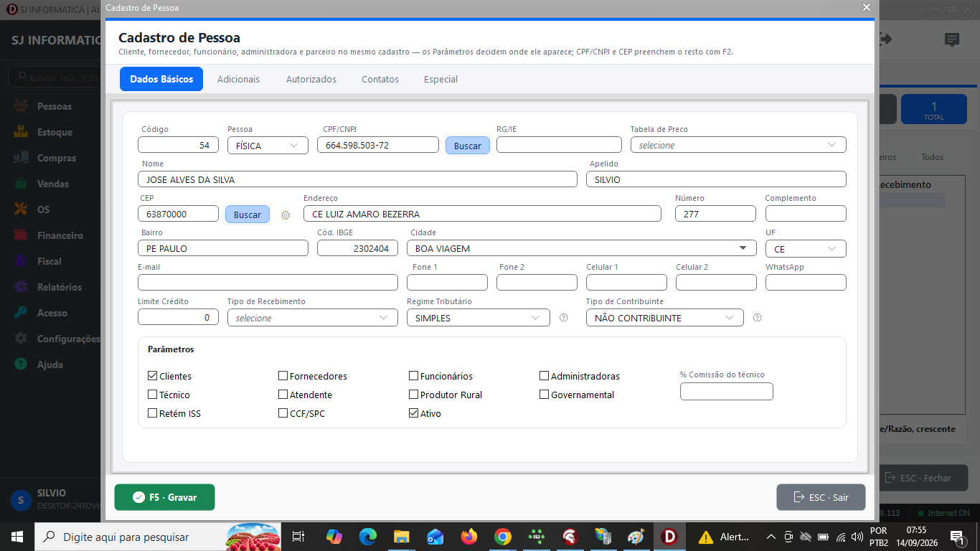980x551 pixels.
Task: Go to the Contatos tab
Action: (380, 79)
